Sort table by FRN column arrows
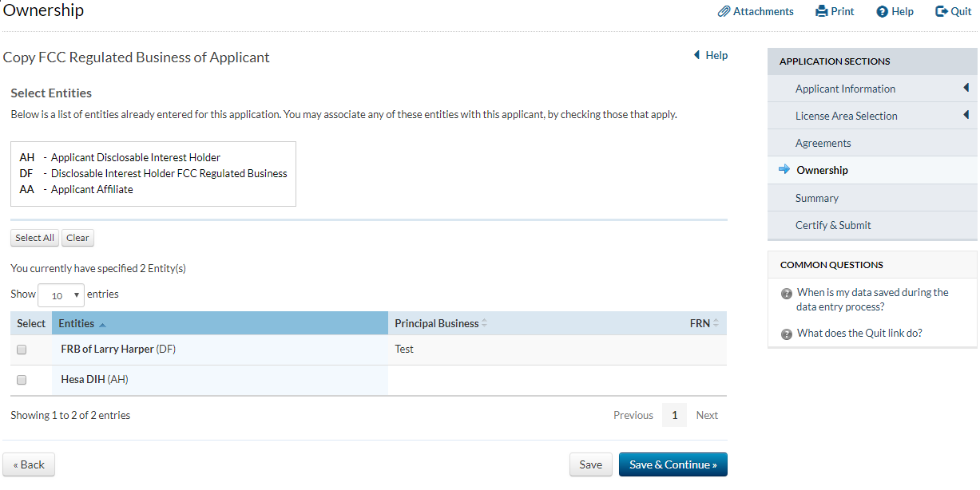The height and width of the screenshot is (490, 980). click(x=716, y=323)
